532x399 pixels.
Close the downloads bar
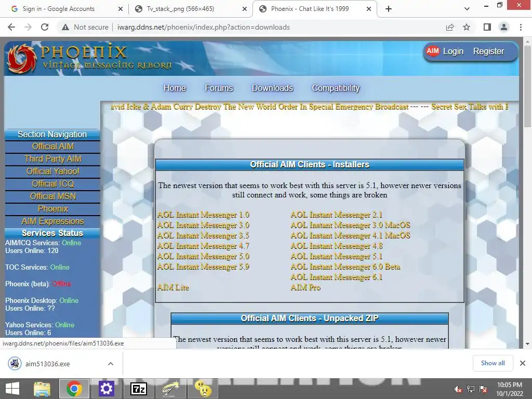(523, 363)
